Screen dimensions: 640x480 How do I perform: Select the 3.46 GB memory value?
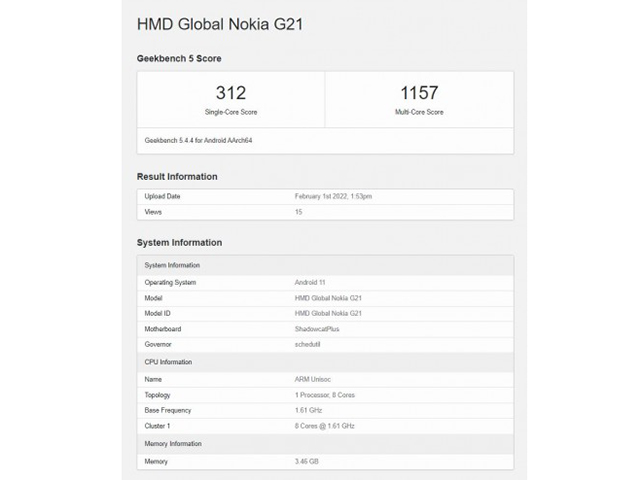point(307,462)
